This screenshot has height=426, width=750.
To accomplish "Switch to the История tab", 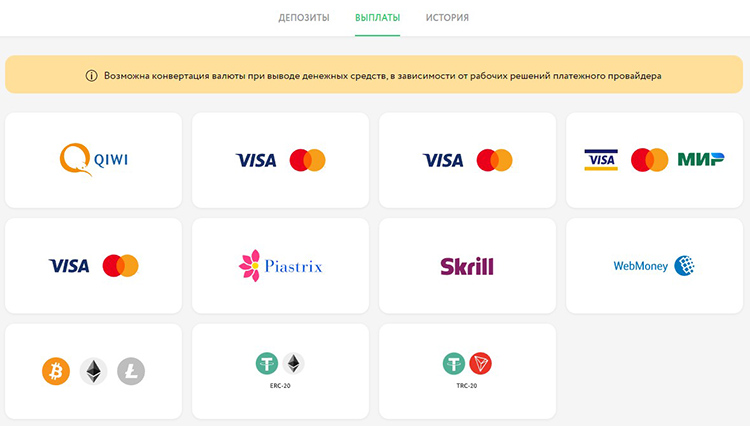I will coord(447,18).
